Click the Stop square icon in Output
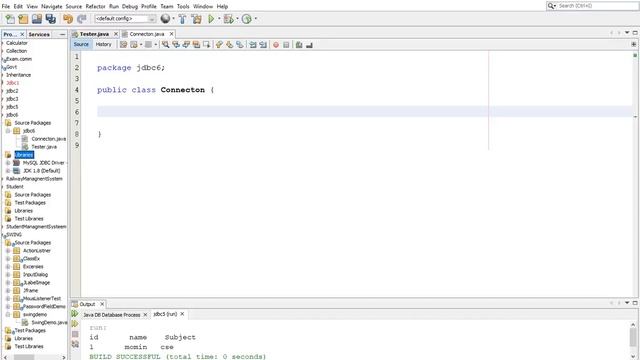 (x=75, y=334)
